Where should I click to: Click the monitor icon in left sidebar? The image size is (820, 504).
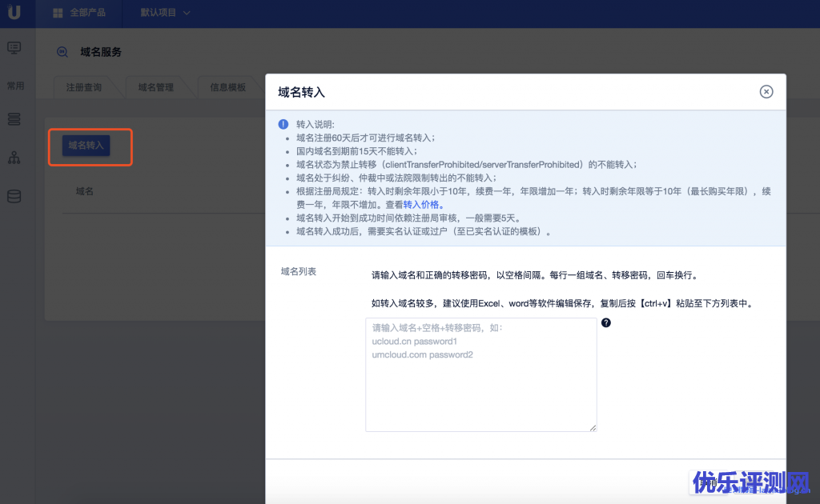point(14,48)
